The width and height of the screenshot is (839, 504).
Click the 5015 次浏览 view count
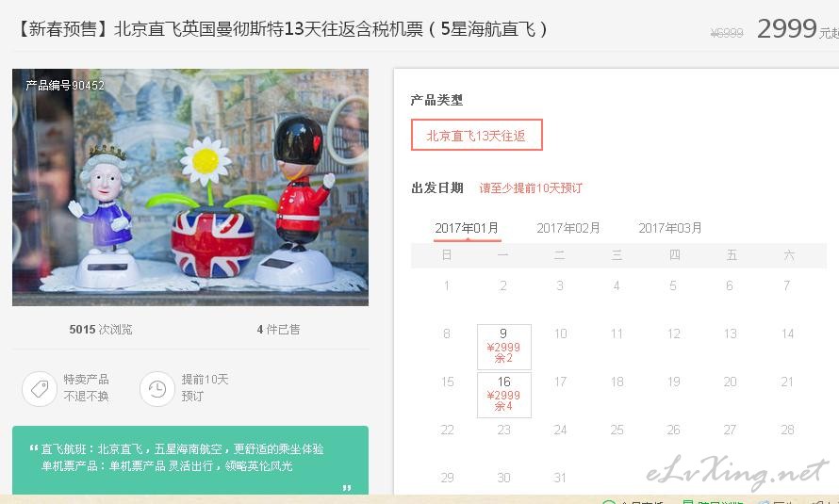tap(101, 329)
